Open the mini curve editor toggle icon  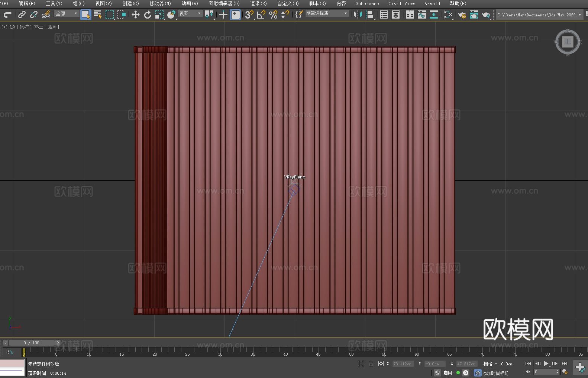pos(10,352)
